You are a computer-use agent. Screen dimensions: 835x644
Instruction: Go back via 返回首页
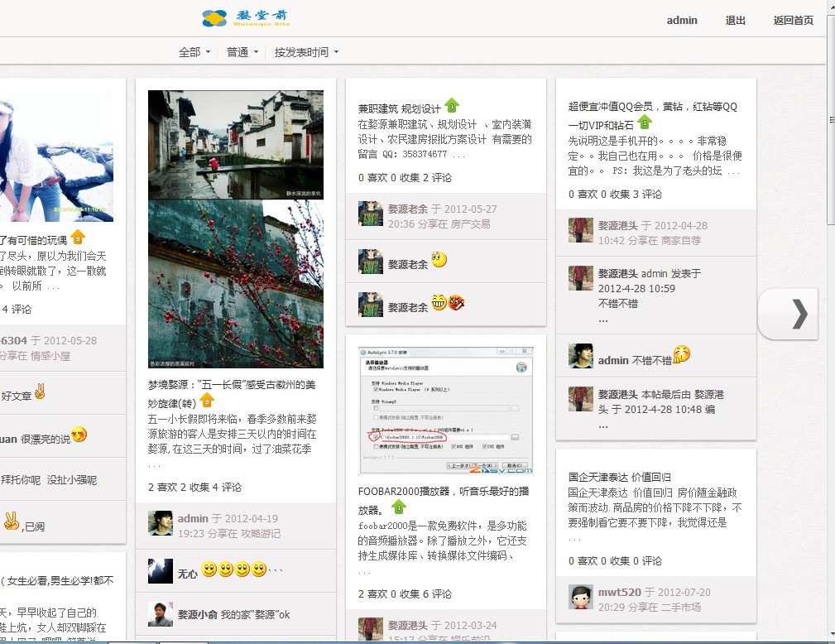tap(793, 20)
